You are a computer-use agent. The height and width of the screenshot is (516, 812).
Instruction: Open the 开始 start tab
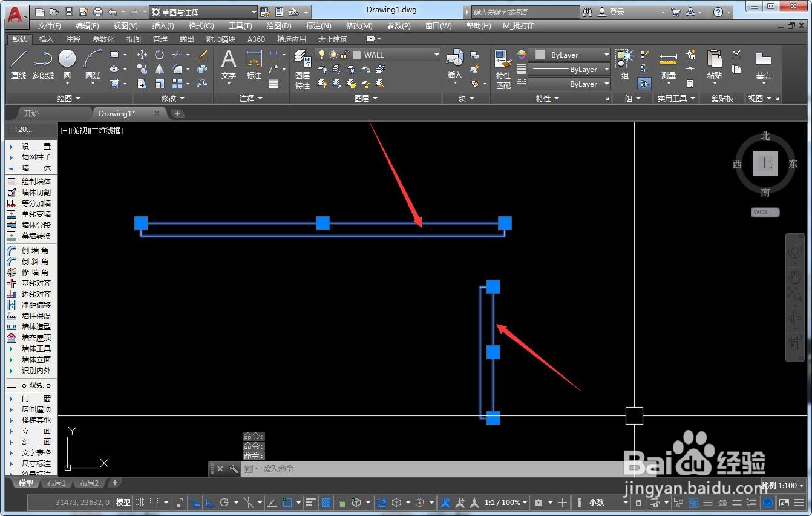click(31, 113)
